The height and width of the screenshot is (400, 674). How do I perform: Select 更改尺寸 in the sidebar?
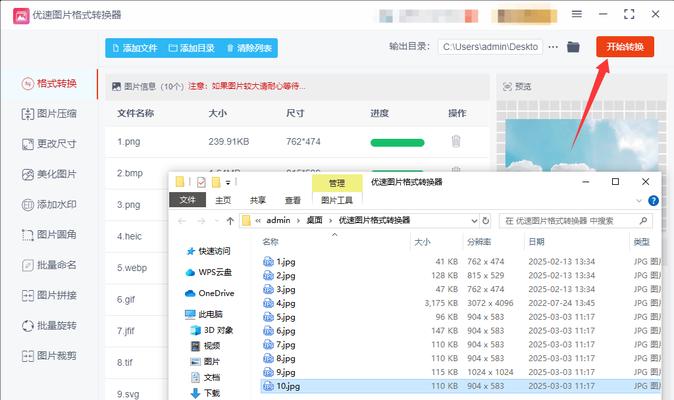(49, 144)
